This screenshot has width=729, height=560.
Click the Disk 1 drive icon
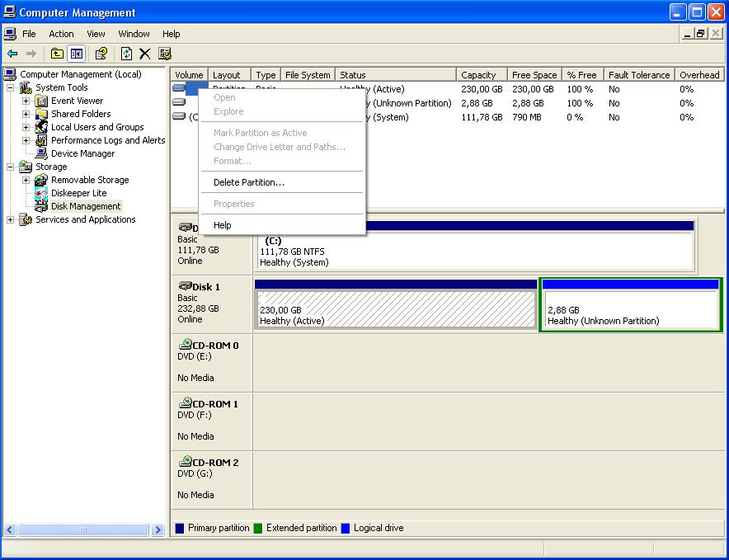pos(185,286)
